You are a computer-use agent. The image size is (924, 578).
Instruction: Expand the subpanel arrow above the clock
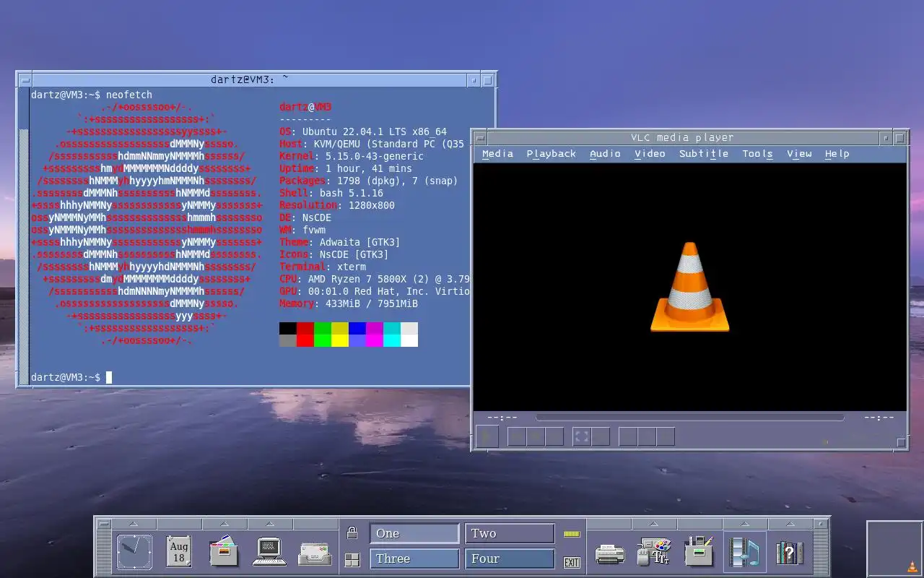(134, 524)
